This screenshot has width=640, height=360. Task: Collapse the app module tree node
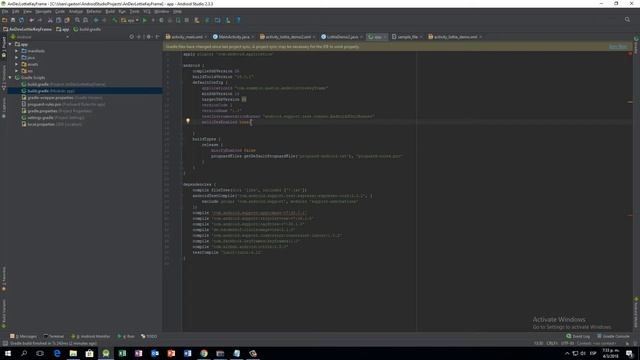coord(10,44)
